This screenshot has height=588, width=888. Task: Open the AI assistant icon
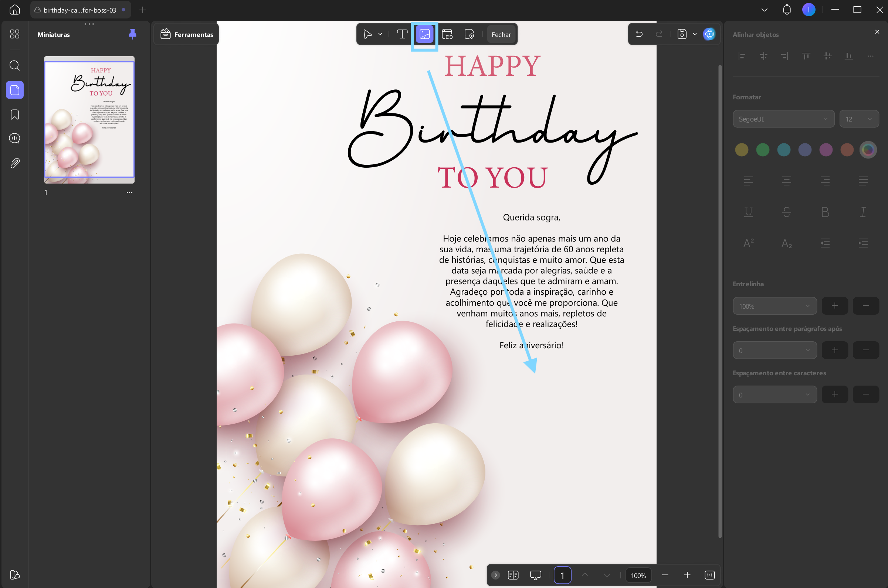709,34
